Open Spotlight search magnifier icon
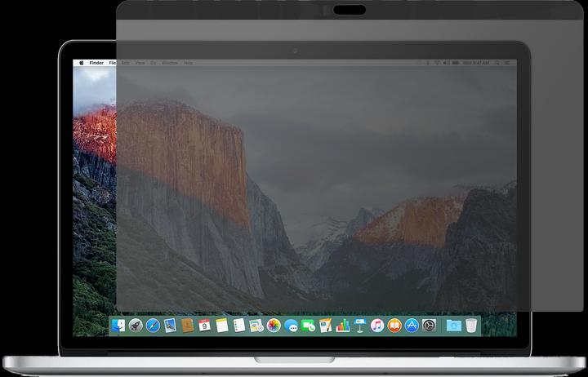Image resolution: width=588 pixels, height=377 pixels. (497, 63)
